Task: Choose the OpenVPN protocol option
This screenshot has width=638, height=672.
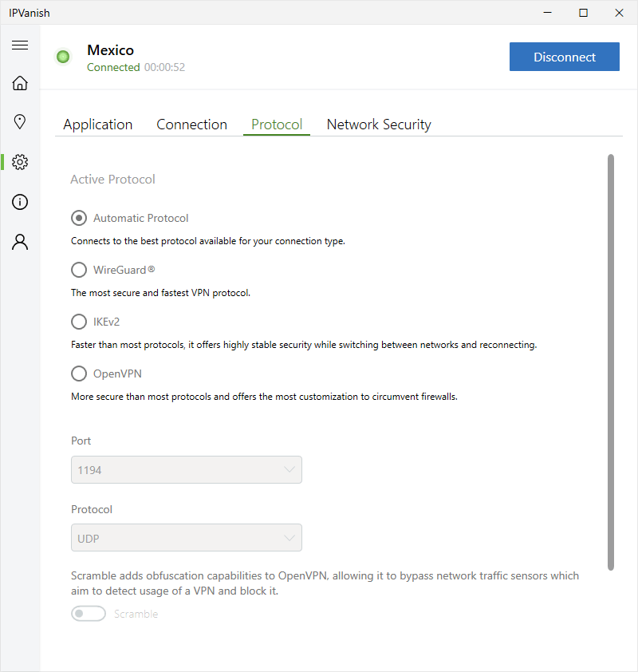Action: point(79,374)
